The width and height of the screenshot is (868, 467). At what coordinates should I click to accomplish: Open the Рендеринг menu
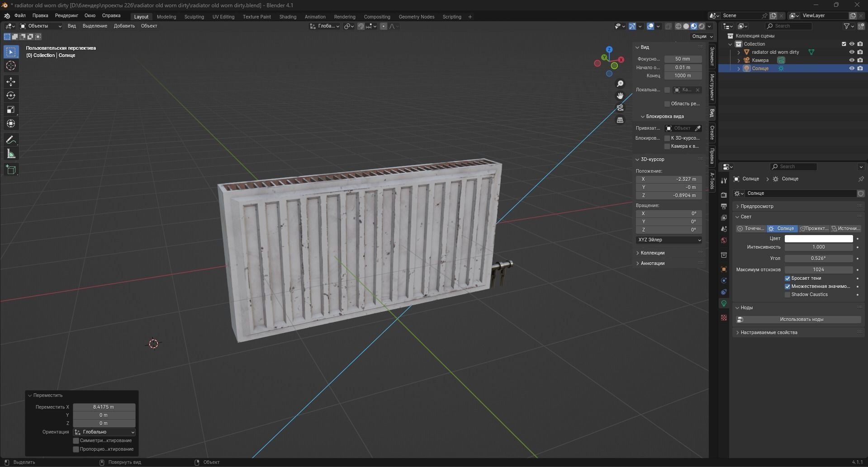(x=66, y=15)
